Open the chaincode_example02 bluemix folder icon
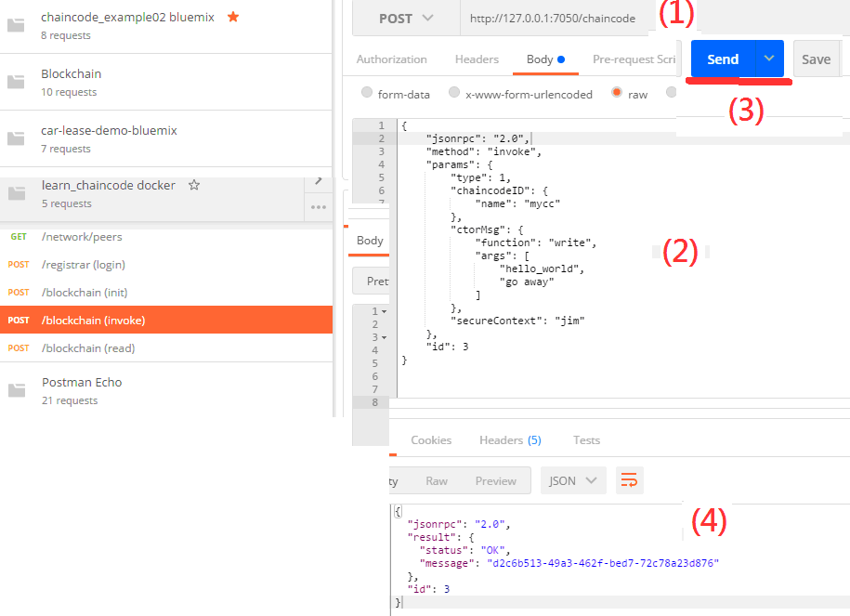 tap(16, 25)
